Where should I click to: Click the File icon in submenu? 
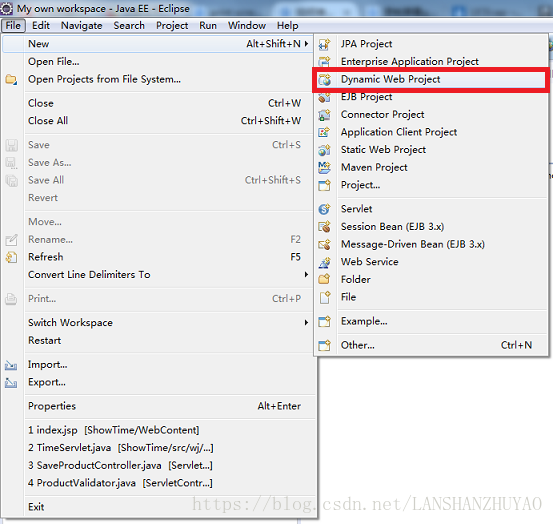click(324, 297)
